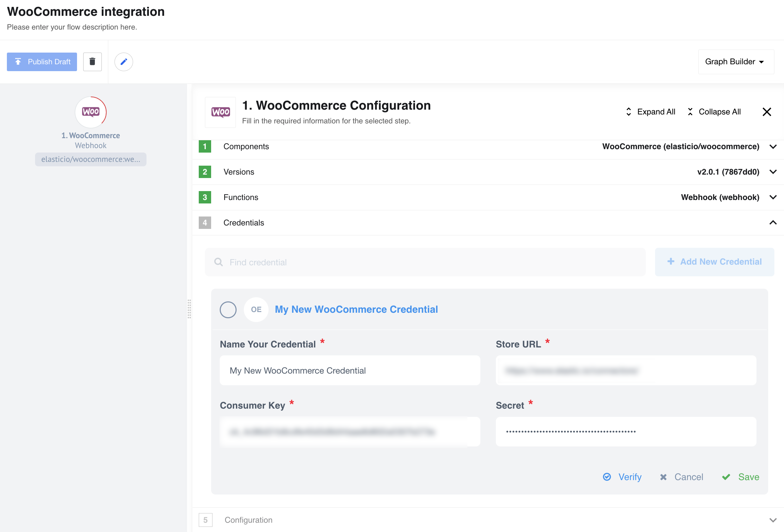Select the WooCommerce node icon in graph
The width and height of the screenshot is (784, 532).
click(x=91, y=112)
